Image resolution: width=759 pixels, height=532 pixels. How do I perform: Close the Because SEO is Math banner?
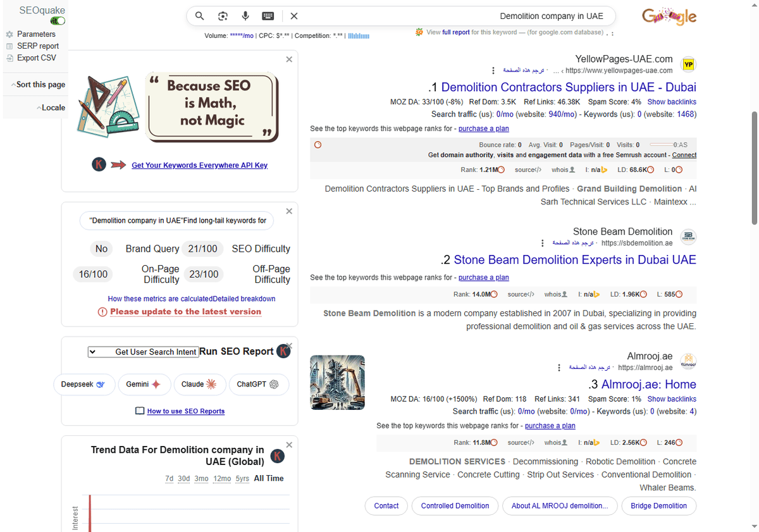click(x=289, y=59)
